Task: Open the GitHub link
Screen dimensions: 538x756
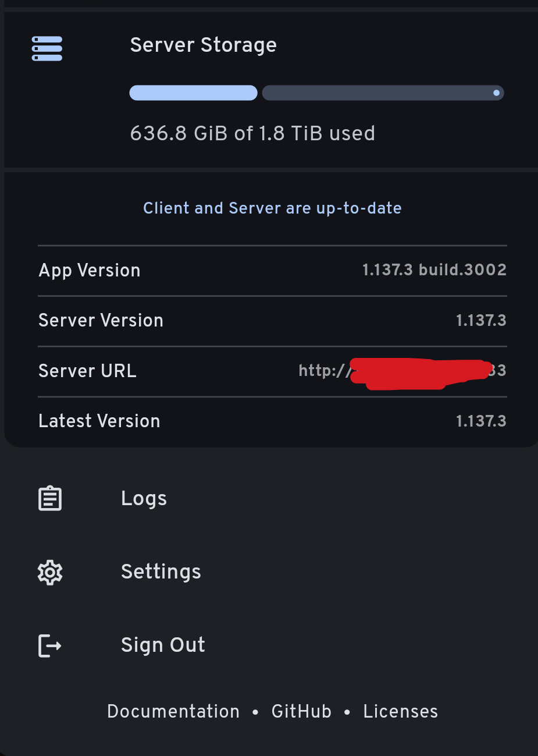Action: pos(301,711)
